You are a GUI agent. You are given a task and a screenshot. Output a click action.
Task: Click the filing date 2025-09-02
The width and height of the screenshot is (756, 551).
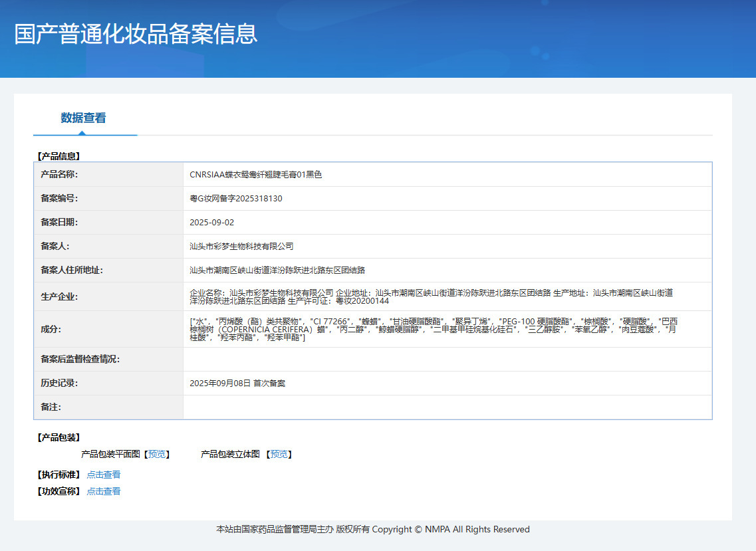(x=211, y=223)
